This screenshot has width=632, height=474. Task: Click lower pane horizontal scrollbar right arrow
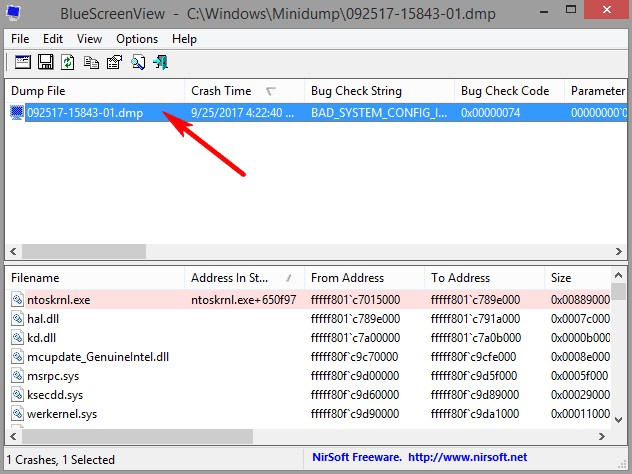[x=601, y=437]
